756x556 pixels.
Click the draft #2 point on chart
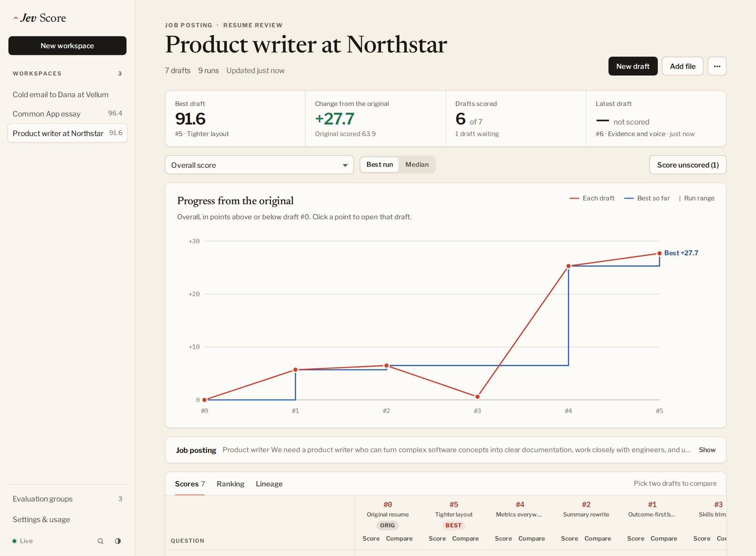click(386, 365)
